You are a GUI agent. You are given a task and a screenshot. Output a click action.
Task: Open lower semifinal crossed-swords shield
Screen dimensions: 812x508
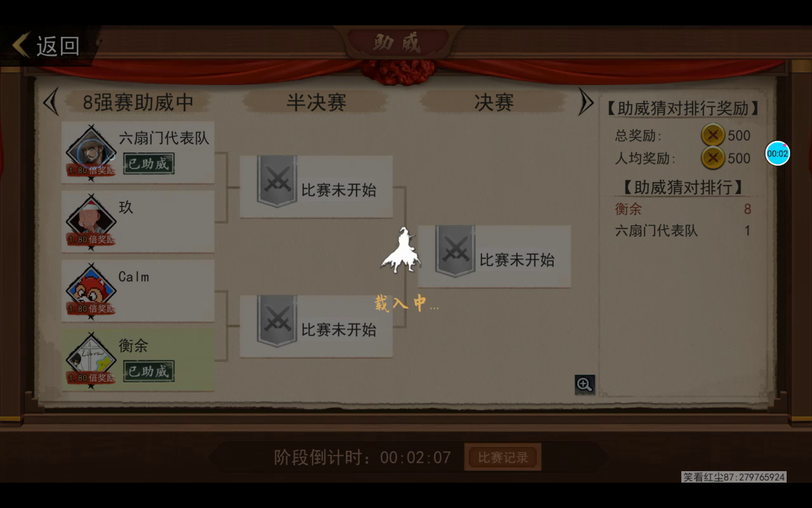[277, 321]
